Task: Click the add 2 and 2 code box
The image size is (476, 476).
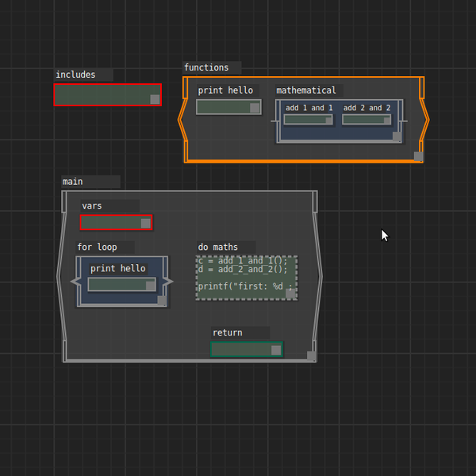Action: coord(367,120)
